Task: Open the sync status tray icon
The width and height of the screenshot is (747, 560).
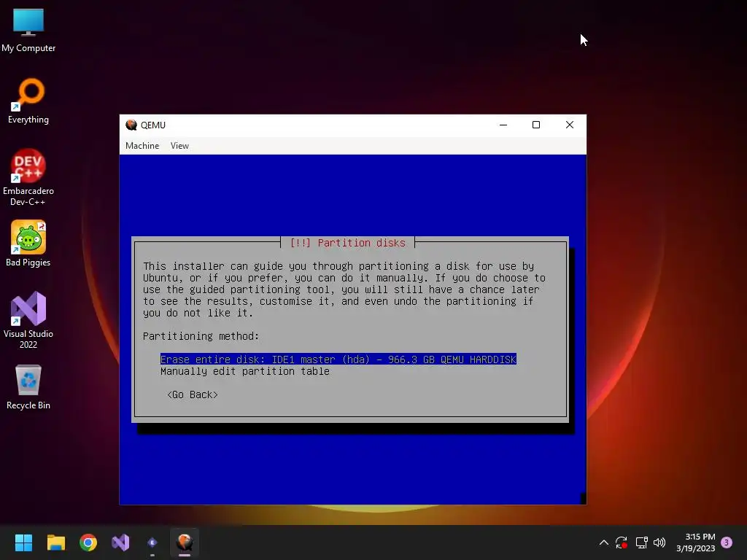Action: click(x=622, y=542)
